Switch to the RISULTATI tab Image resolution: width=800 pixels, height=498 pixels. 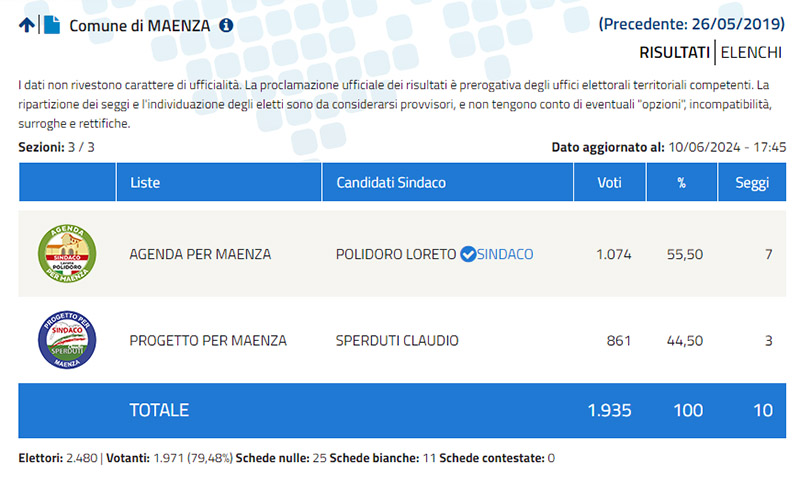click(x=674, y=52)
